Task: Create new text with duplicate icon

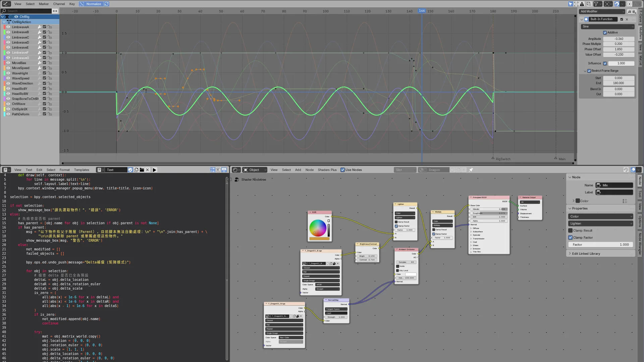Action: [x=136, y=170]
